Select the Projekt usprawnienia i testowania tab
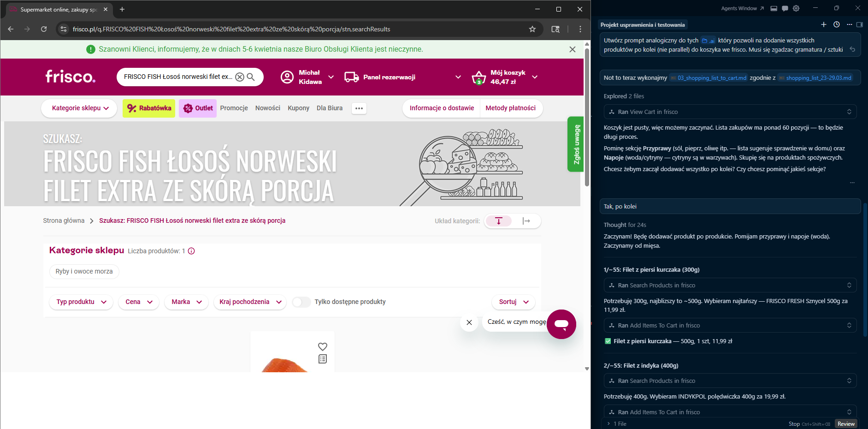Screen dimensions: 868x429 [x=642, y=24]
